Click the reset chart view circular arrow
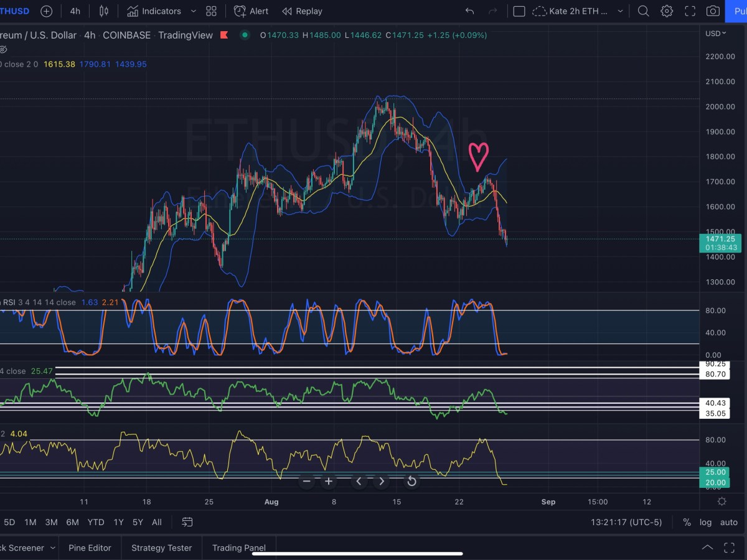This screenshot has height=560, width=747. coord(411,481)
